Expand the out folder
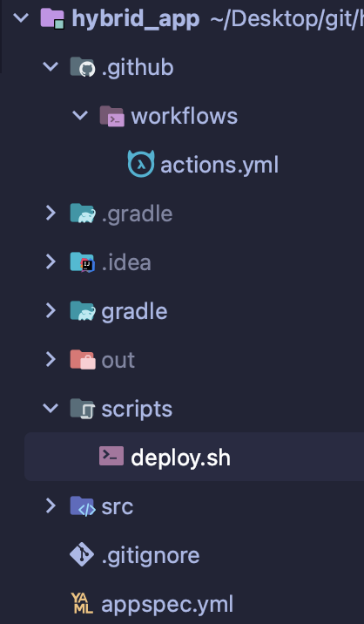 click(51, 360)
